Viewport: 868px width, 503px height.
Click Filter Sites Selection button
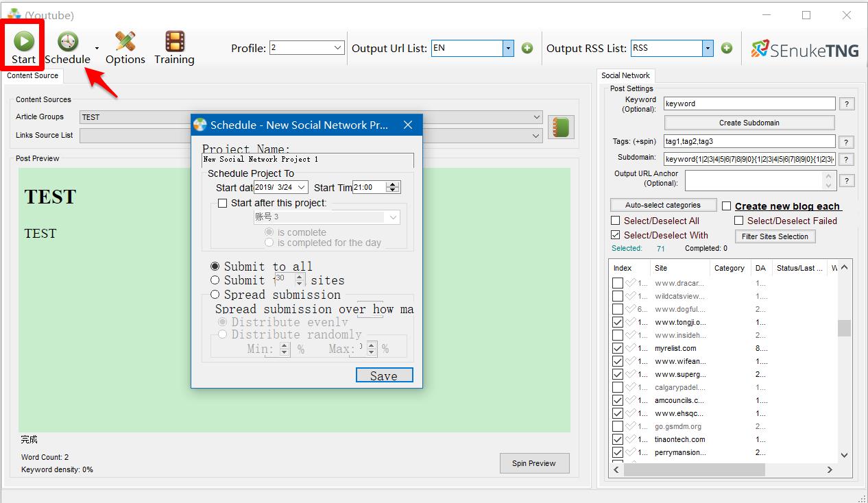point(775,236)
